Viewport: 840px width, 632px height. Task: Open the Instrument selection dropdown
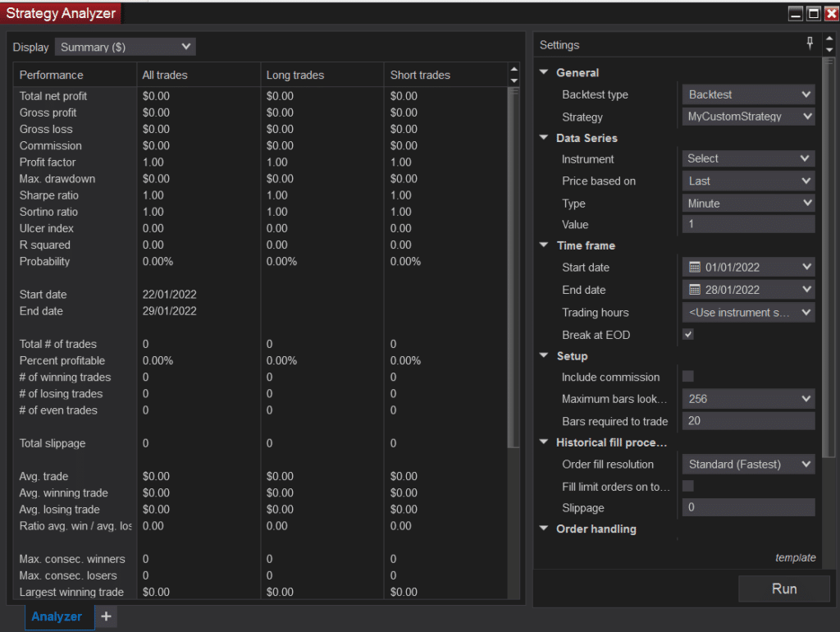tap(746, 158)
